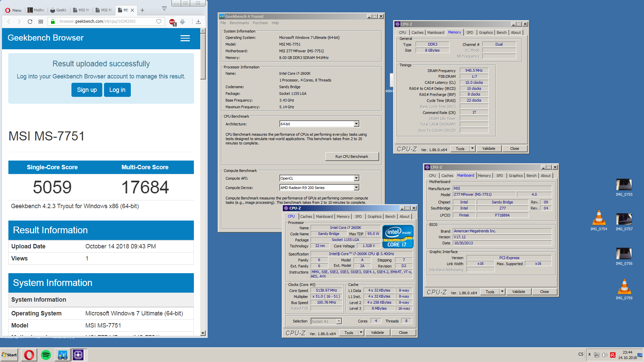This screenshot has width=644, height=362.
Task: Close the active MS browser tab
Action: (132, 10)
